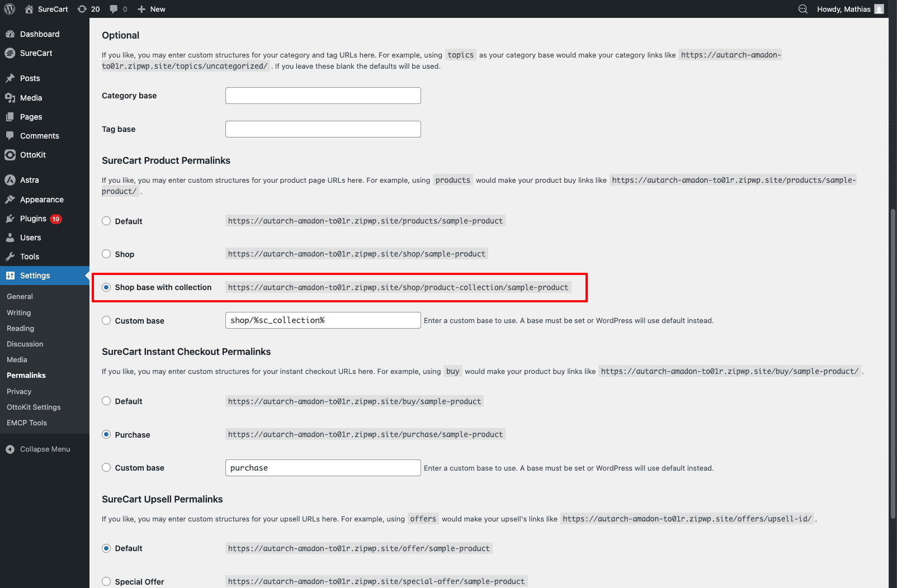The width and height of the screenshot is (897, 588).
Task: Select Purchase instant checkout radio
Action: coord(106,434)
